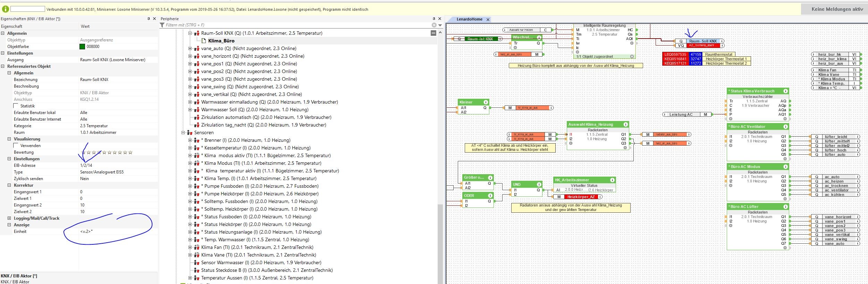Tick the Verwenden checkbox under Visualisierung
This screenshot has width=868, height=284.
(16, 146)
